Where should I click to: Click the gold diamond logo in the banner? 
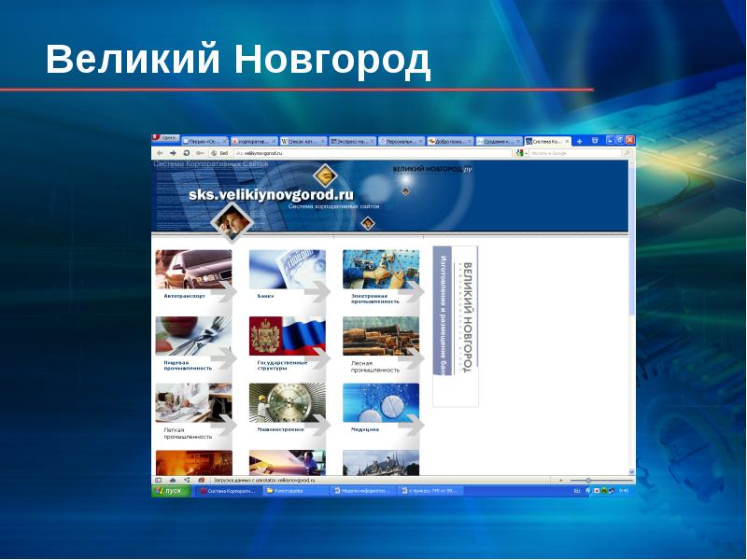(324, 175)
